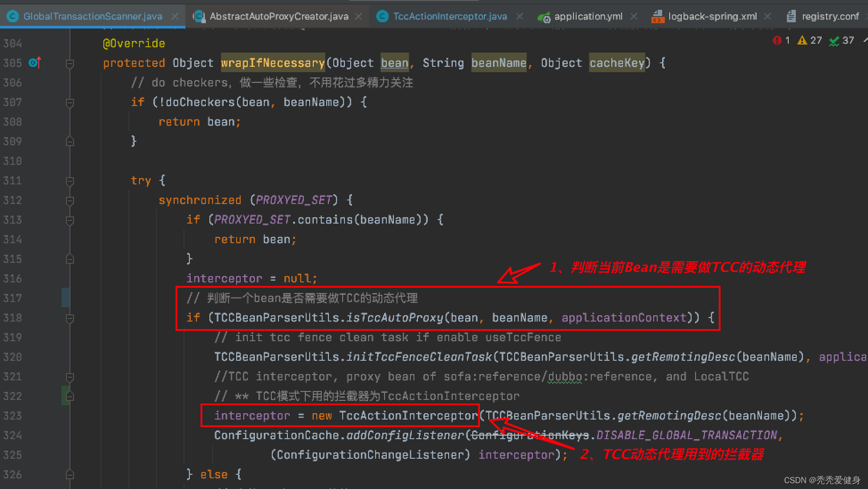The height and width of the screenshot is (489, 868).
Task: Click the cacheKey parameter
Action: (617, 63)
